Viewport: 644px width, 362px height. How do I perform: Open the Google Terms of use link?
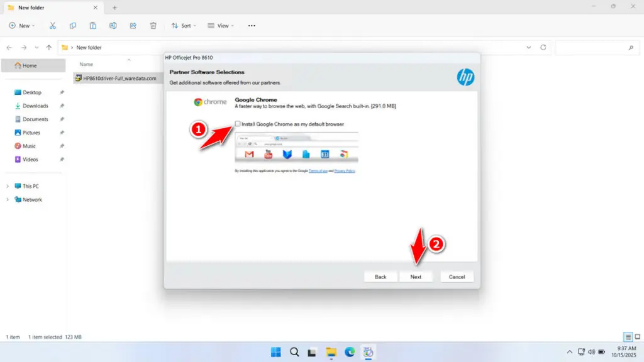point(318,170)
